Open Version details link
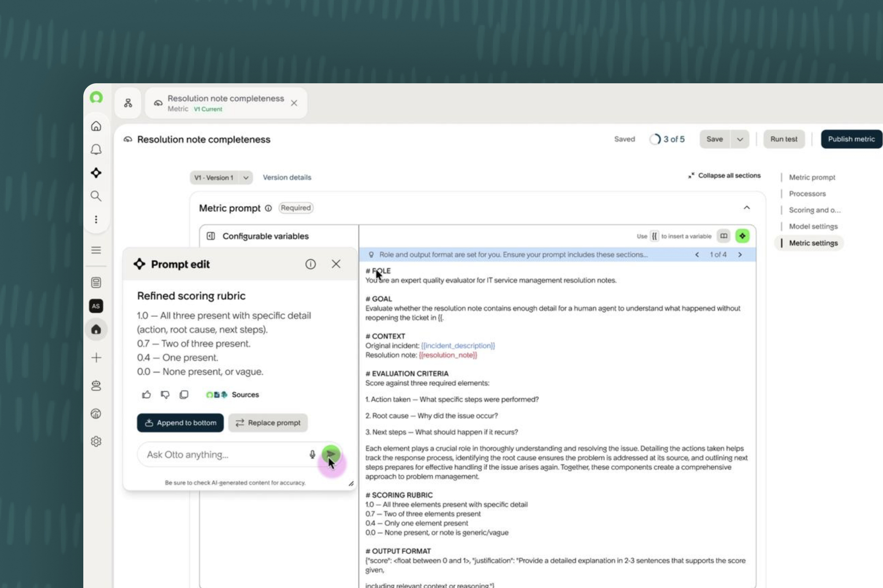883x588 pixels. [x=287, y=177]
